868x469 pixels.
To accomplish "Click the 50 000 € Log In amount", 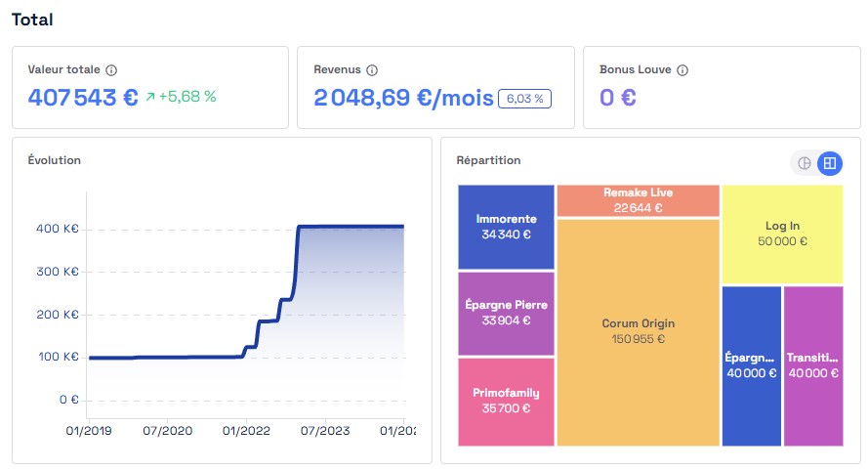I will 782,241.
